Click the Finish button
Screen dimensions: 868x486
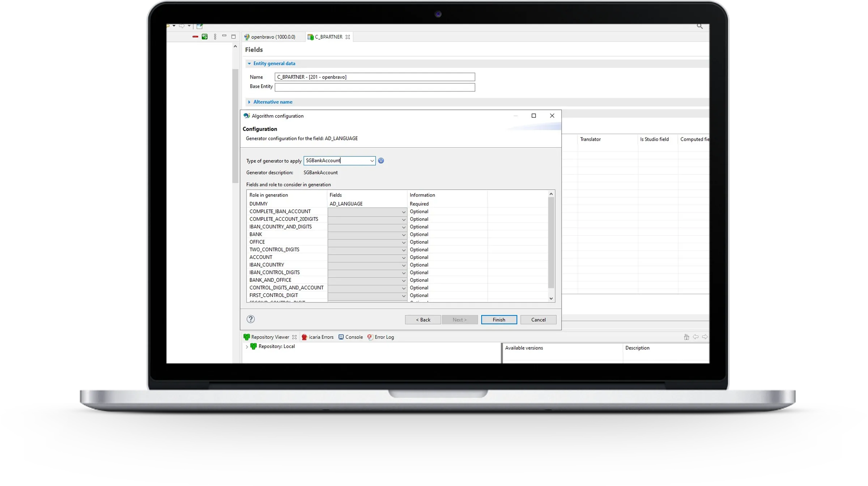[499, 320]
